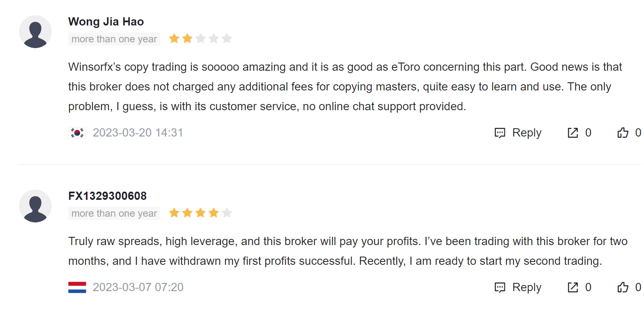Click the reply chat icon under raw spreads review

pos(500,287)
